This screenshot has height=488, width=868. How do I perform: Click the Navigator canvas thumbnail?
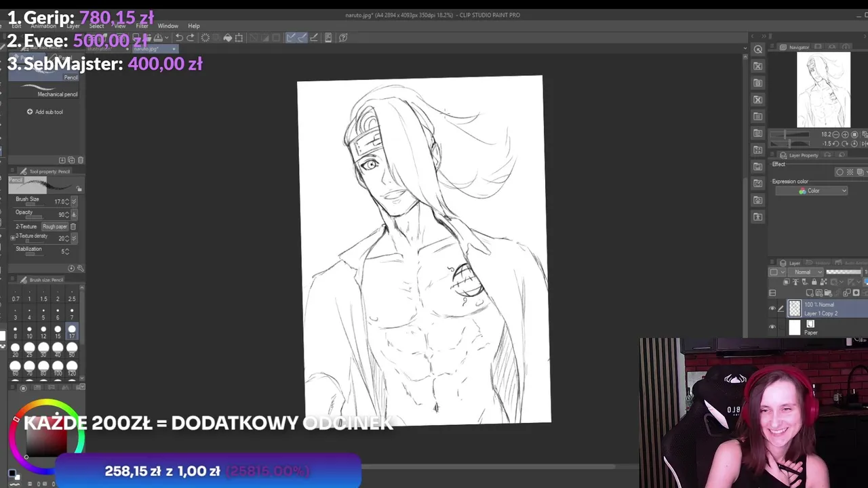[x=823, y=89]
